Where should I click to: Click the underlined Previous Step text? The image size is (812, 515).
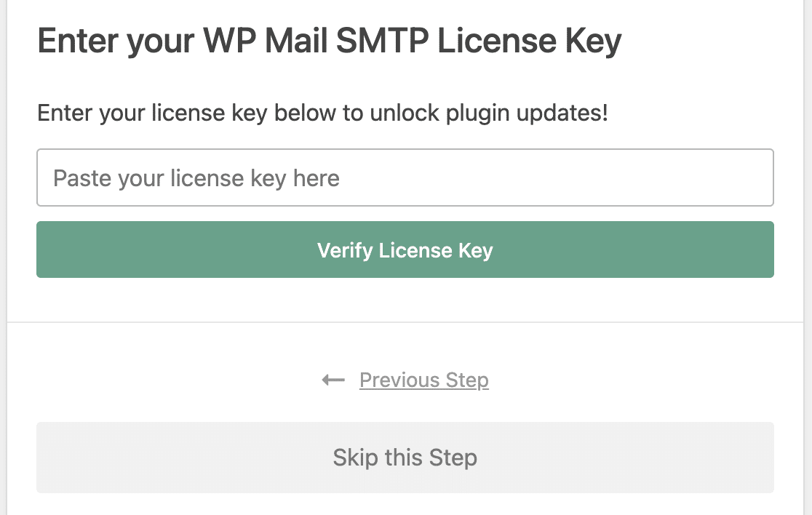point(423,380)
